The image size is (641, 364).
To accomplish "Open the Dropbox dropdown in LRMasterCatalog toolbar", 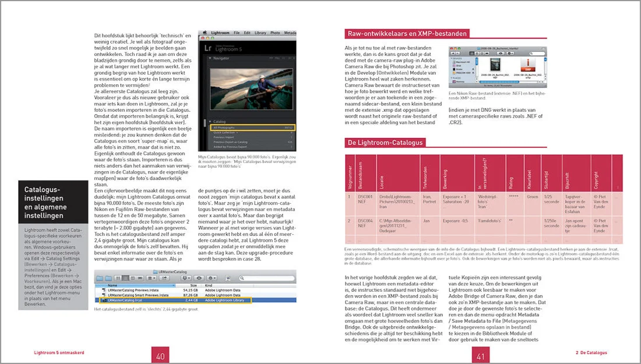I will tap(186, 278).
